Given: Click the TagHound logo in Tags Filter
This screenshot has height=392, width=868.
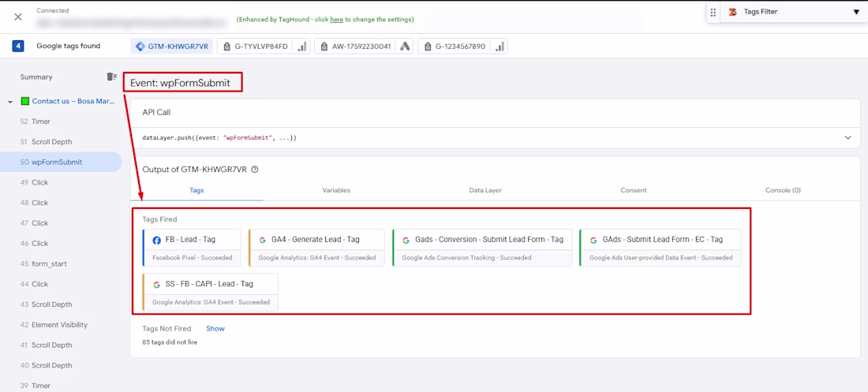Looking at the screenshot, I should coord(732,12).
